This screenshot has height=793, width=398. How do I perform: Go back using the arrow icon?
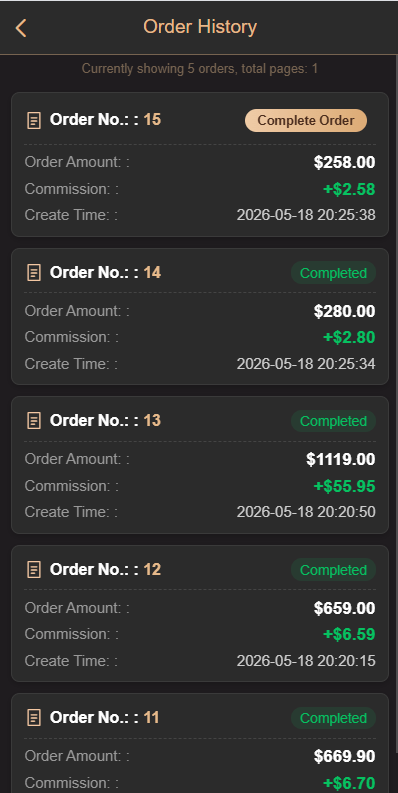pyautogui.click(x=21, y=28)
